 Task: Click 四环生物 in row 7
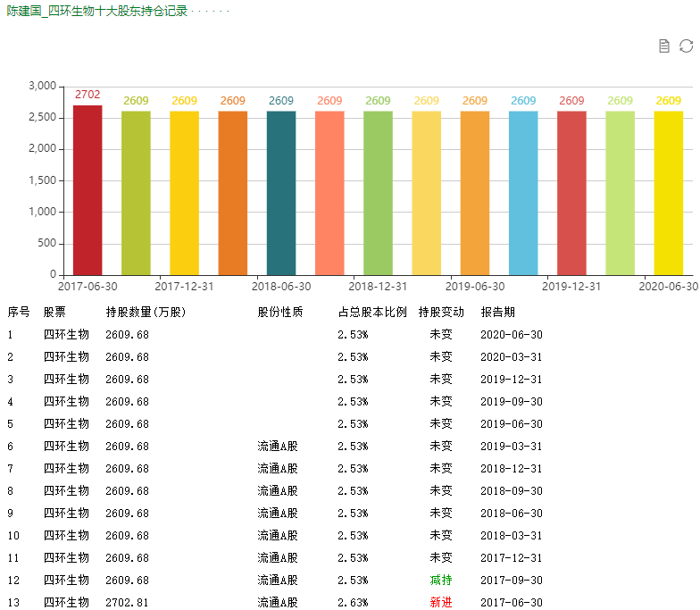click(66, 468)
